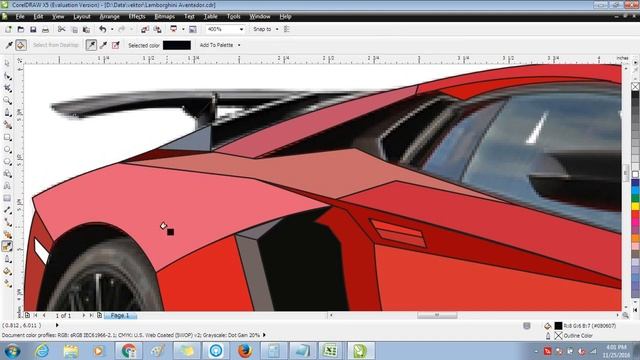Image resolution: width=640 pixels, height=360 pixels.
Task: Open the Welcome screen toolbar icon
Action: click(193, 29)
